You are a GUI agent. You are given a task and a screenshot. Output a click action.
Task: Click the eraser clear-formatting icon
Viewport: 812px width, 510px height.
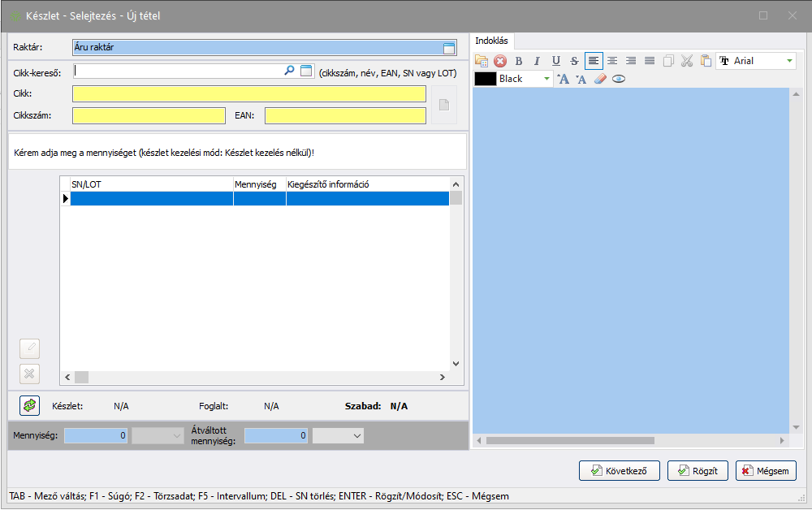click(x=600, y=79)
